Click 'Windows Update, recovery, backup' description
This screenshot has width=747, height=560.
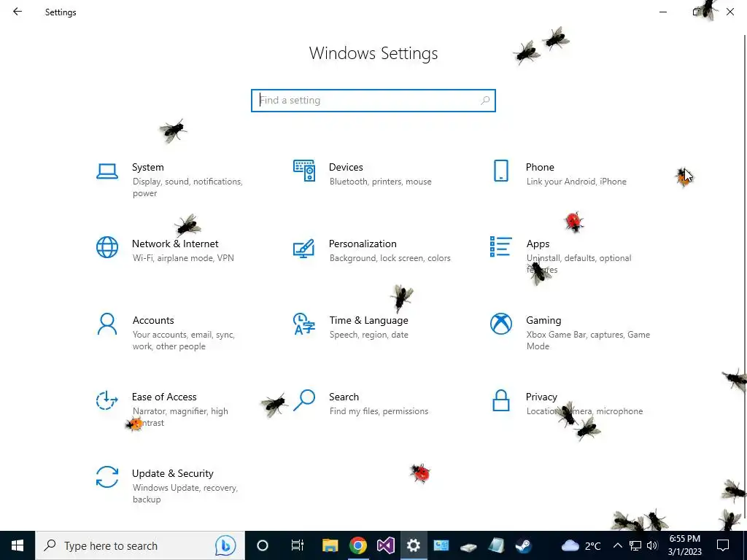(x=185, y=494)
